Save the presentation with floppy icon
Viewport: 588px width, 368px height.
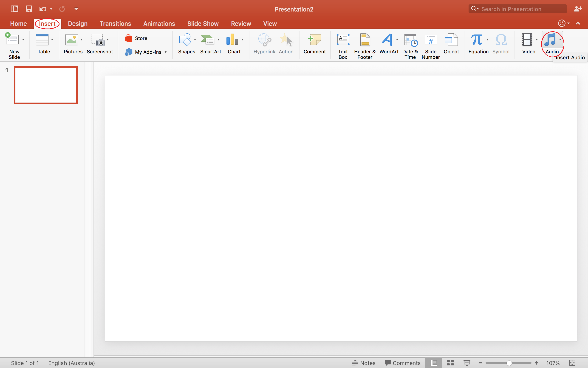[x=29, y=9]
